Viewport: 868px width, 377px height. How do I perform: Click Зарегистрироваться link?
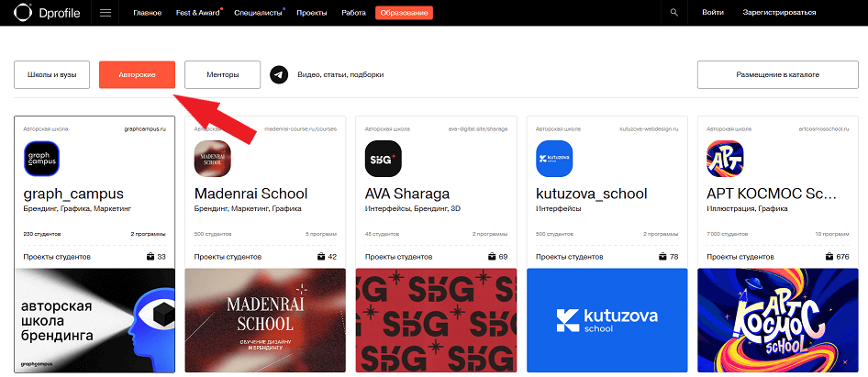[x=779, y=13]
